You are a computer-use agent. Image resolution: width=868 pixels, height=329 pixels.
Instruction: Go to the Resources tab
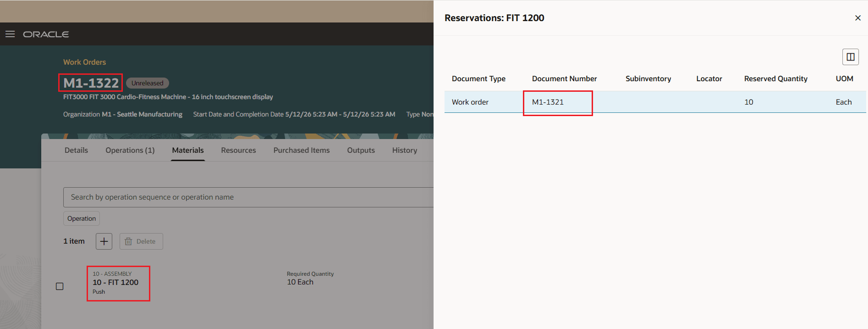[238, 150]
